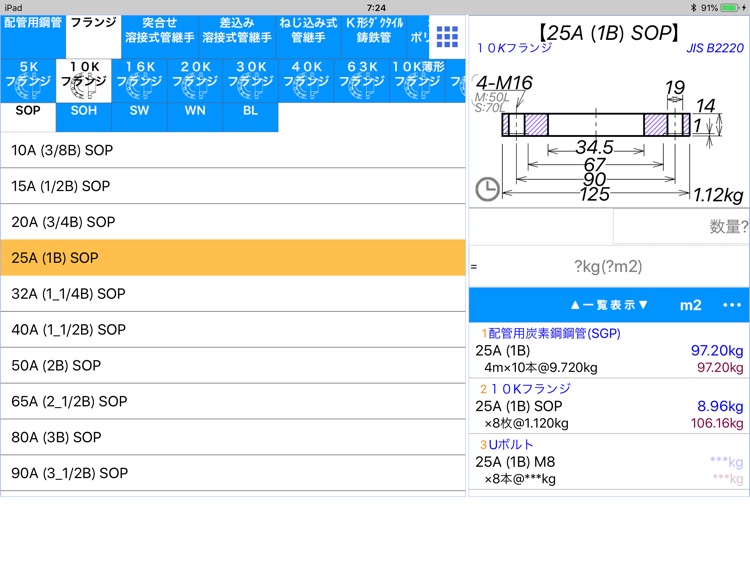Choose 50A (2B) SOP row
The height and width of the screenshot is (563, 750).
[x=233, y=365]
